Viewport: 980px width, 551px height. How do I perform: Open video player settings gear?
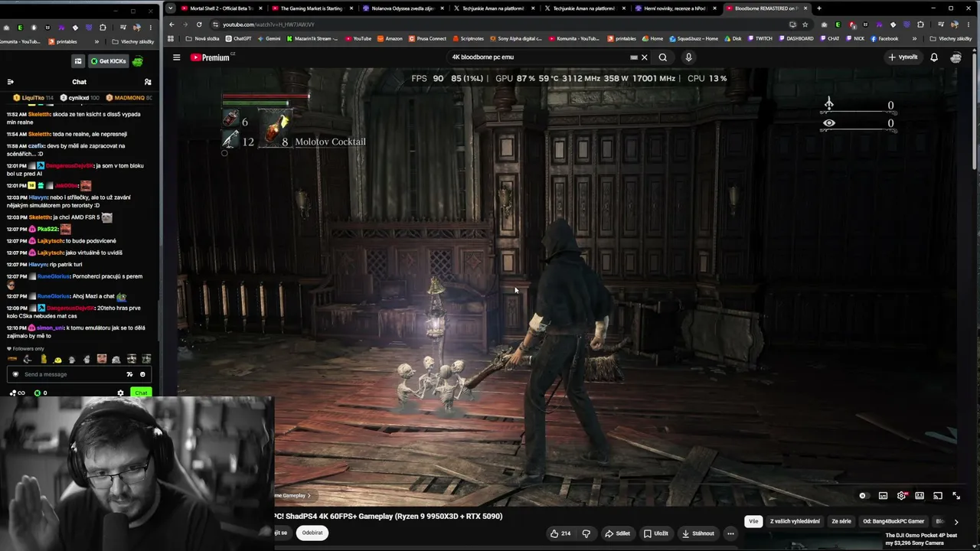[901, 496]
